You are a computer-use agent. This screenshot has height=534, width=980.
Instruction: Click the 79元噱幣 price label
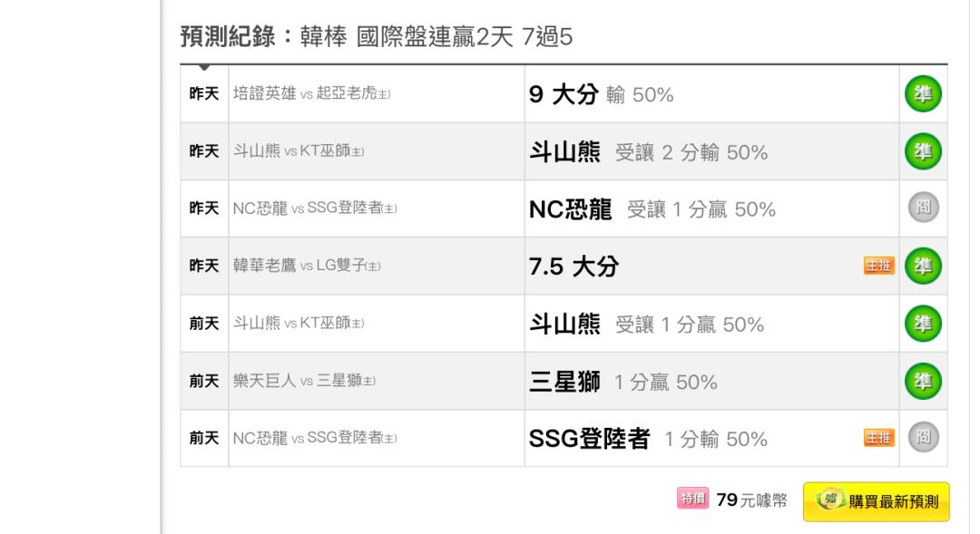tap(752, 500)
